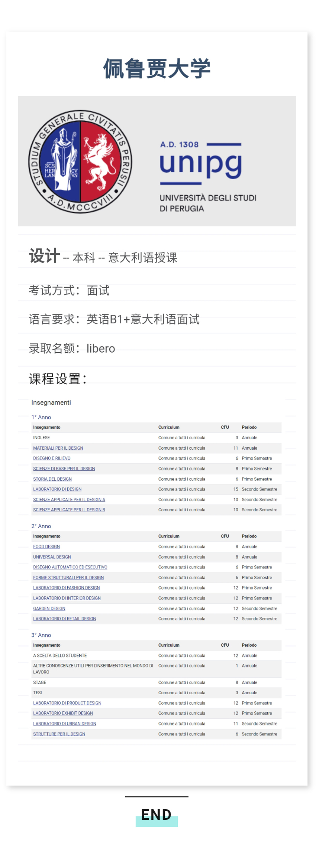The width and height of the screenshot is (316, 868).
Task: Select the 3° Anno heading
Action: pyautogui.click(x=41, y=635)
